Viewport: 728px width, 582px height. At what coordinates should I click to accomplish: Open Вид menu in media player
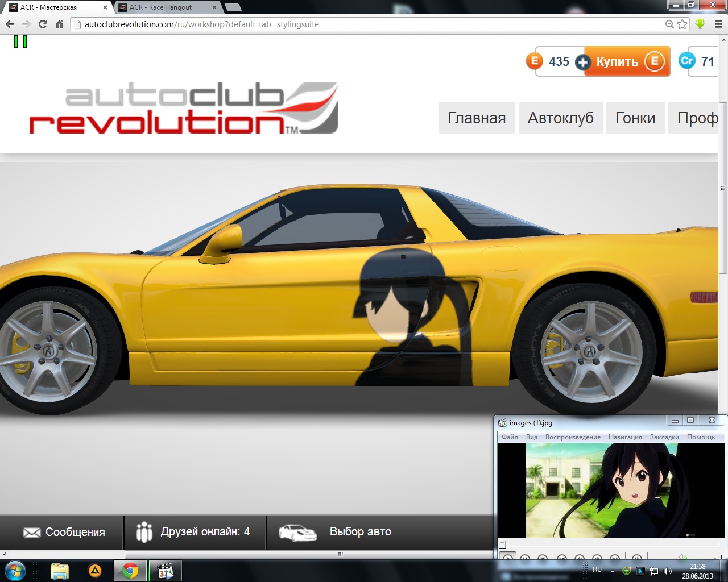tap(532, 437)
